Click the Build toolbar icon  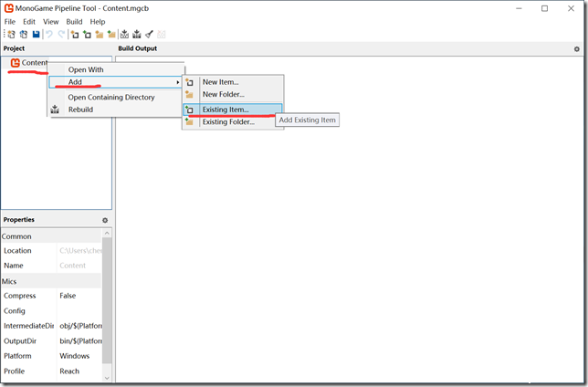(124, 35)
